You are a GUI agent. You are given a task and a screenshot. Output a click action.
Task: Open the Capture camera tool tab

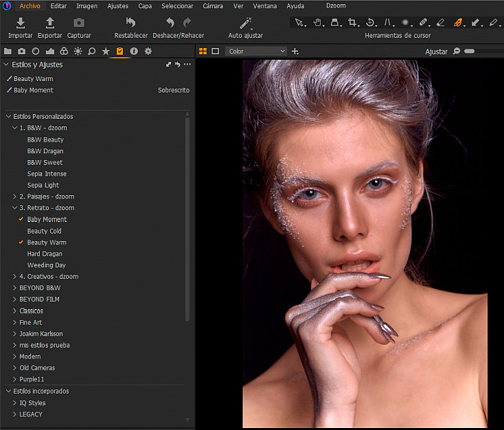(21, 51)
